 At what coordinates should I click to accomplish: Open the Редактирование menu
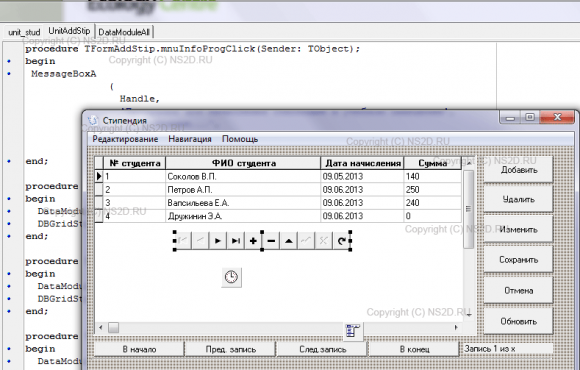(125, 139)
